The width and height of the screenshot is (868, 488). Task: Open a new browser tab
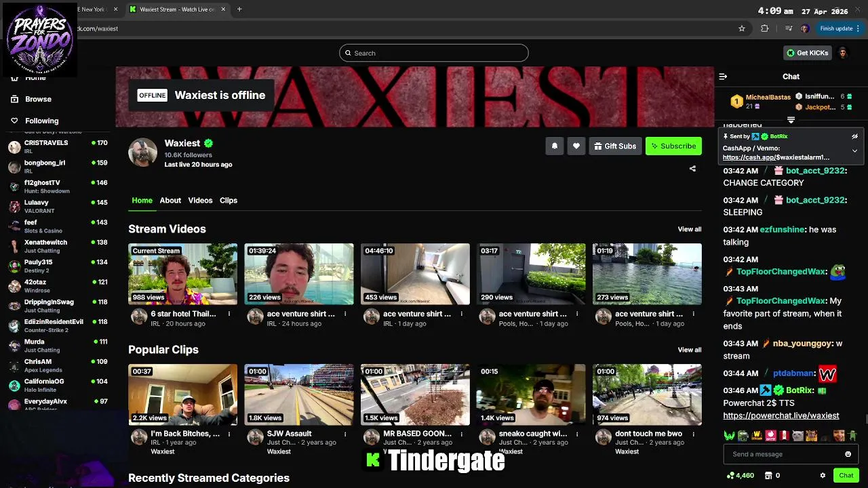click(x=239, y=9)
